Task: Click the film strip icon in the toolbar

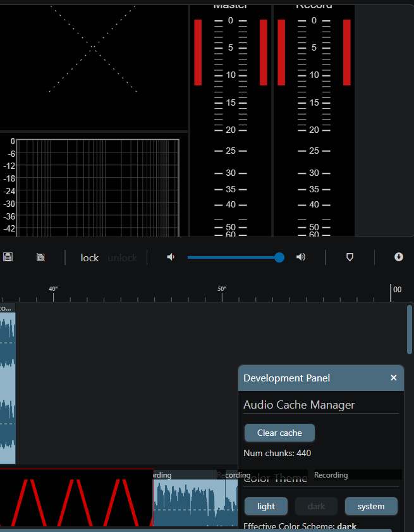Action: (x=8, y=257)
